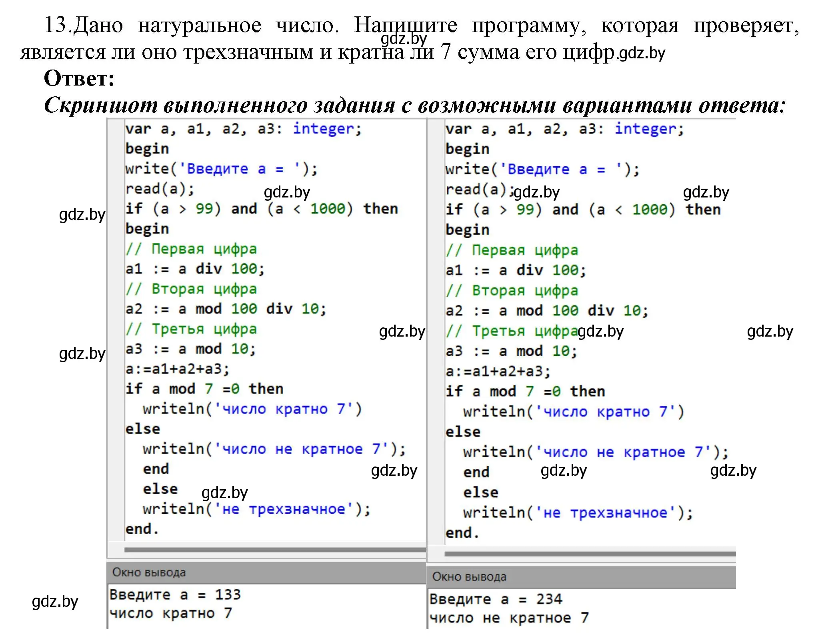Click left output 'число кратно 7'
Viewport: 826px width, 644px height.
tap(171, 613)
